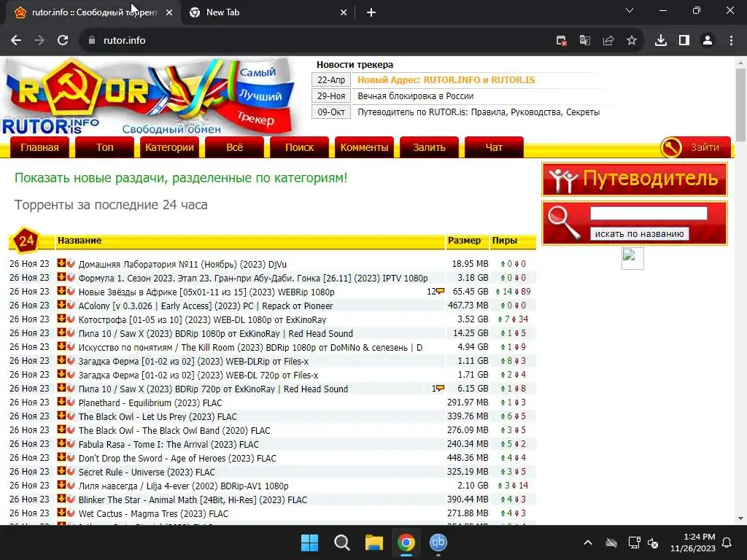Open Blinker The Star Animal Math link
Image resolution: width=747 pixels, height=560 pixels.
[193, 499]
